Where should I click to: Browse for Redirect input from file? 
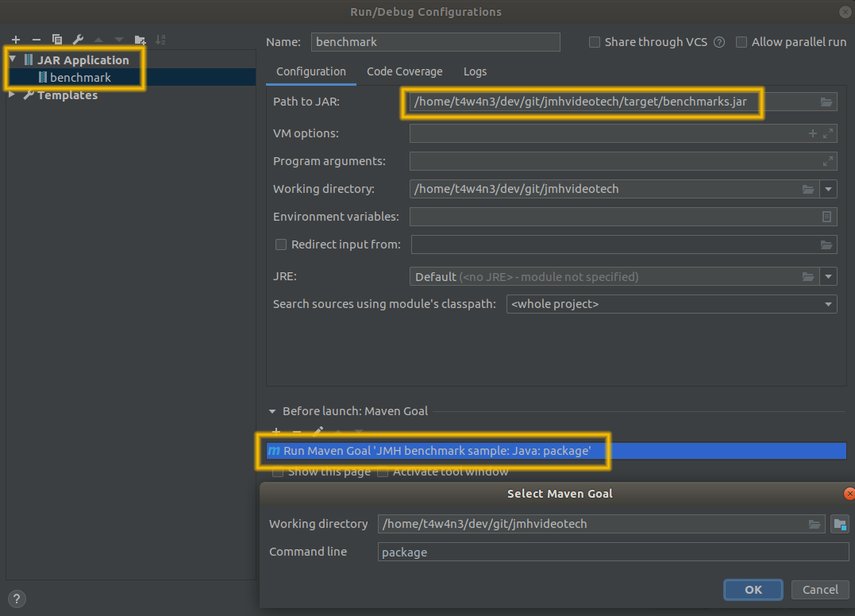(x=826, y=245)
